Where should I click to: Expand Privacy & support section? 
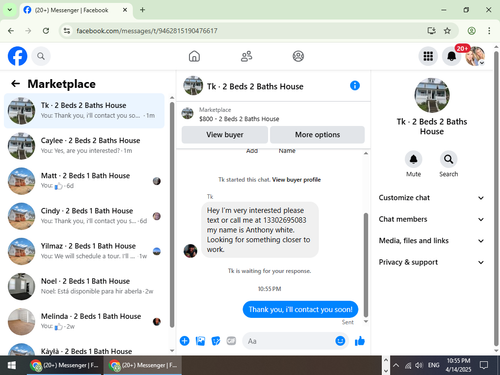click(431, 262)
